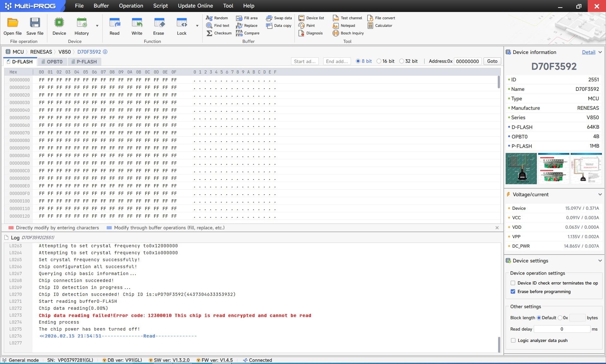Click the Write function icon
Screen dimensions: 606x364
pyautogui.click(x=137, y=23)
